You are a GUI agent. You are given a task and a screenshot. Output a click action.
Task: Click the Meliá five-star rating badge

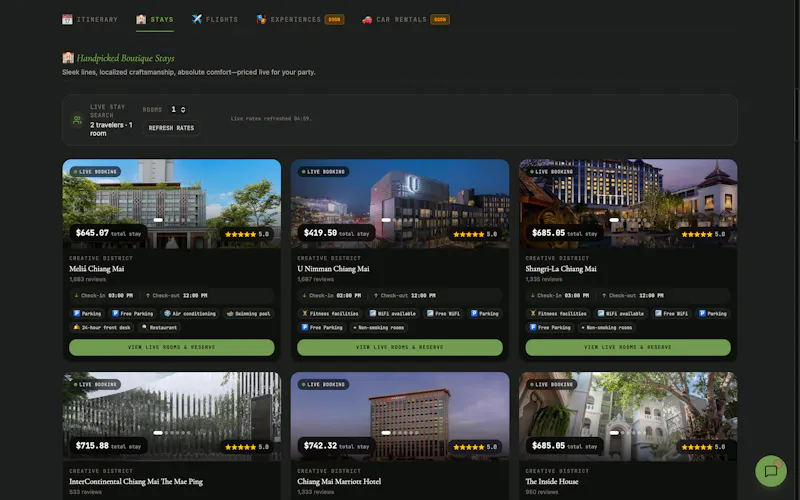coord(246,234)
